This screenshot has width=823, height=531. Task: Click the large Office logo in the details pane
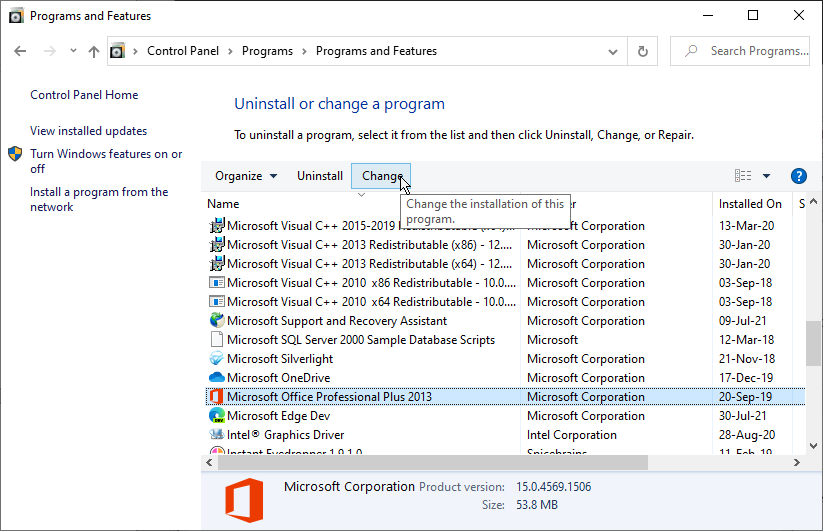[244, 501]
